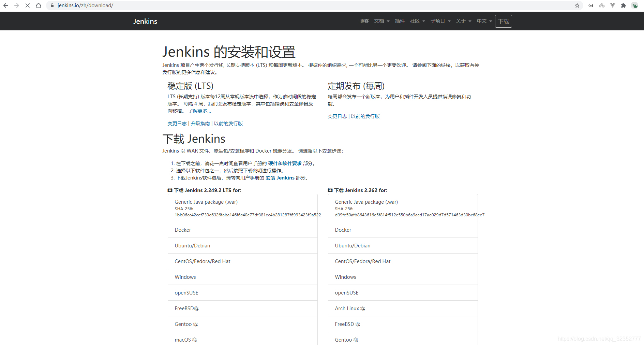The width and height of the screenshot is (644, 345).
Task: Open the 中文 language dropdown
Action: pyautogui.click(x=484, y=21)
